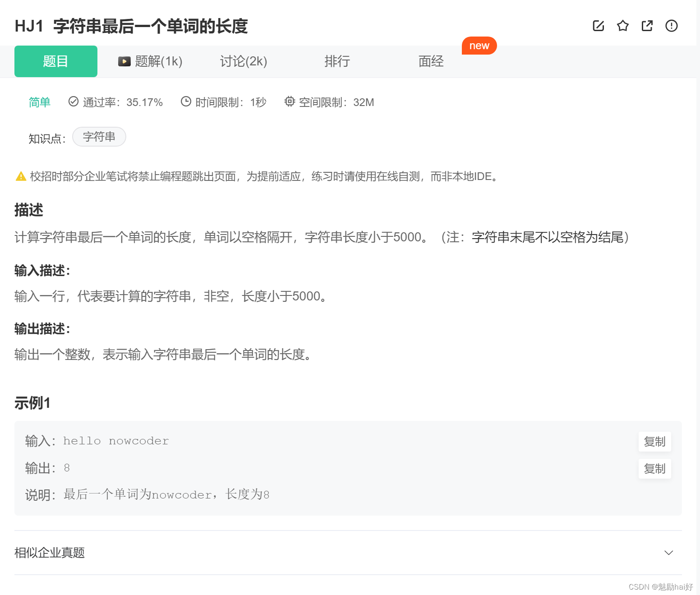Click the 相似企业真题 heading

coord(50,553)
